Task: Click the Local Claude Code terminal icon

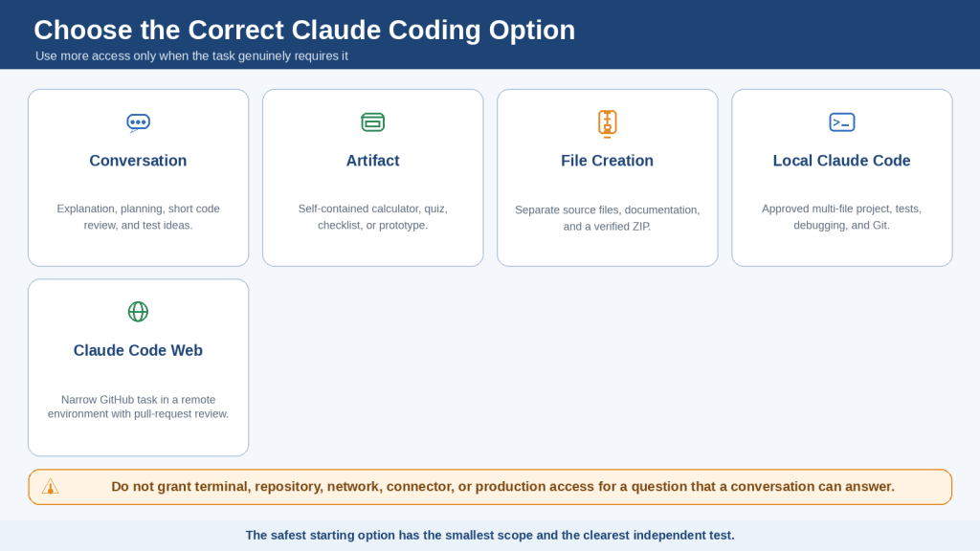Action: click(x=842, y=121)
